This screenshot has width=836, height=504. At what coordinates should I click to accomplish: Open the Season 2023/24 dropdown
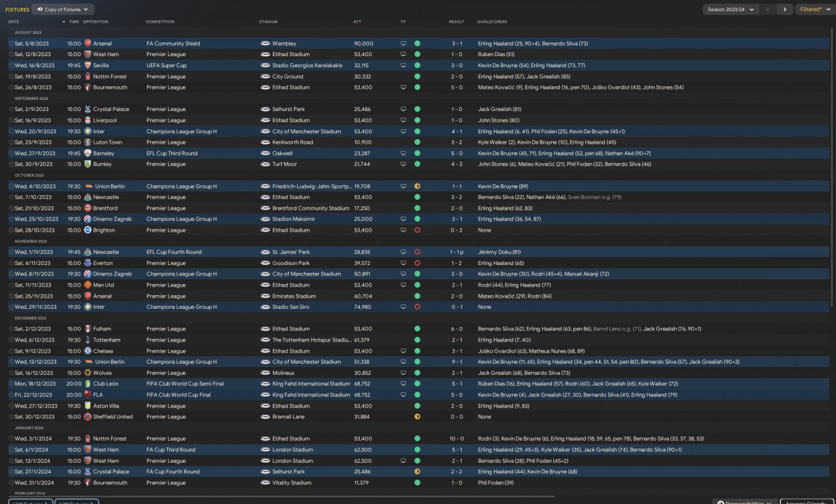tap(731, 10)
